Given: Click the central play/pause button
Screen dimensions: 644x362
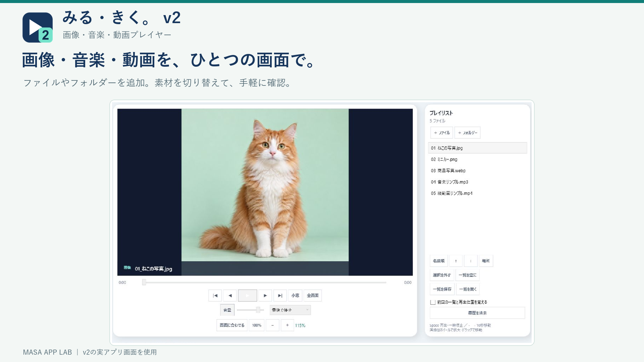Looking at the screenshot, I should [248, 296].
